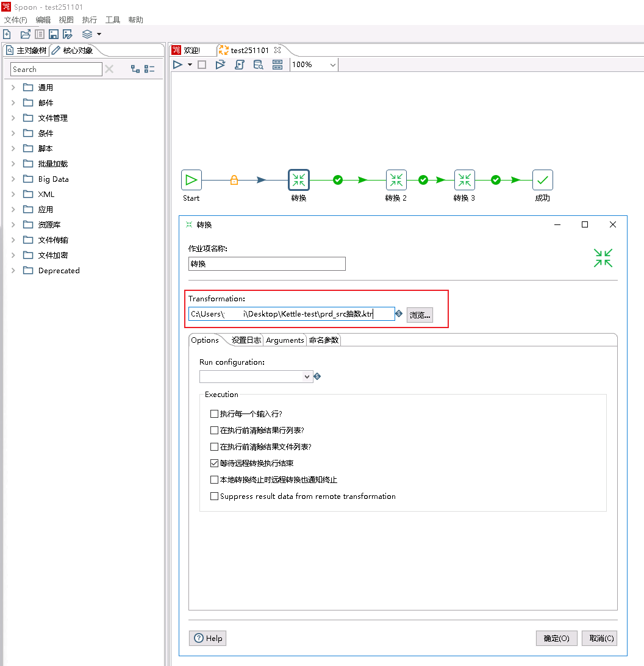Close the test251101 tab
This screenshot has width=644, height=666.
pyautogui.click(x=277, y=50)
